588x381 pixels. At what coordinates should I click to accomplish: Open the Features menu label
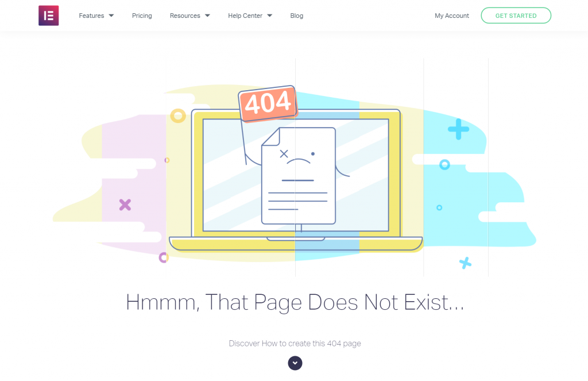pyautogui.click(x=91, y=16)
